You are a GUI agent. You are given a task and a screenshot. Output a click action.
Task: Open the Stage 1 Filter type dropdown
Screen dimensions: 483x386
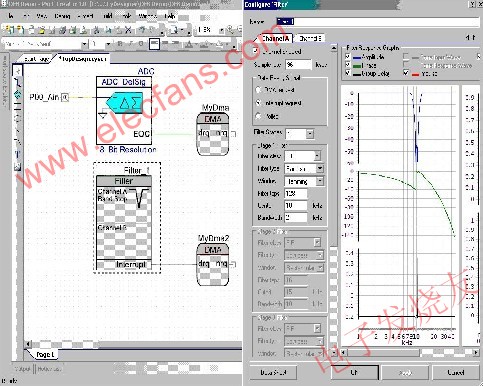(320, 169)
